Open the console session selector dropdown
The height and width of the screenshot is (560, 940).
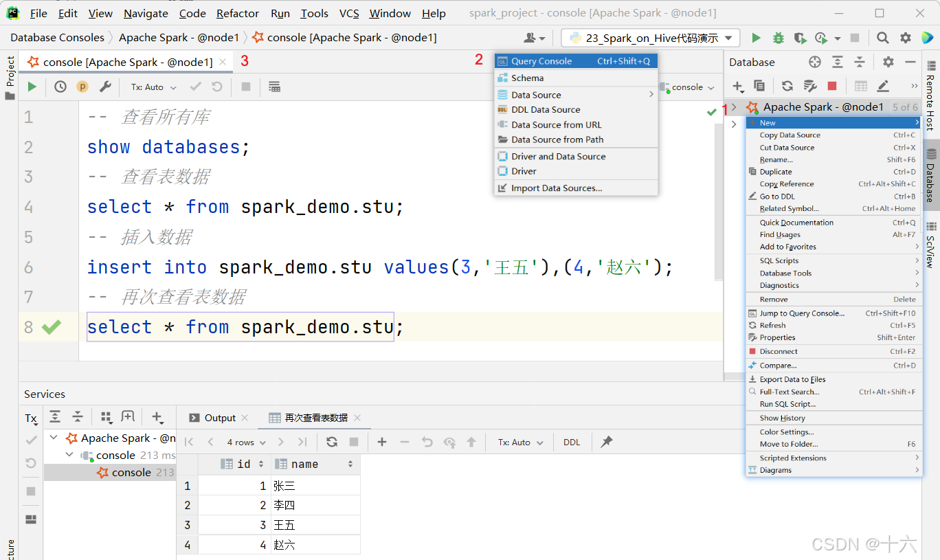(687, 87)
